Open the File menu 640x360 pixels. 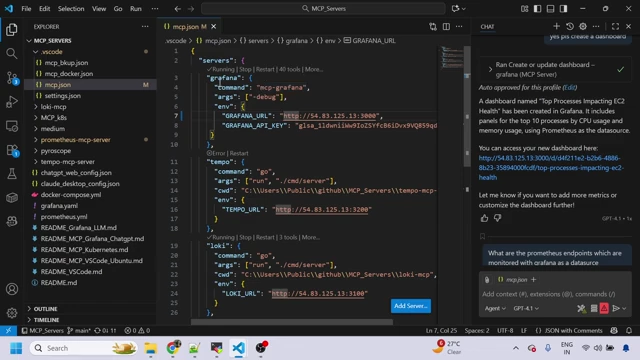coord(26,9)
